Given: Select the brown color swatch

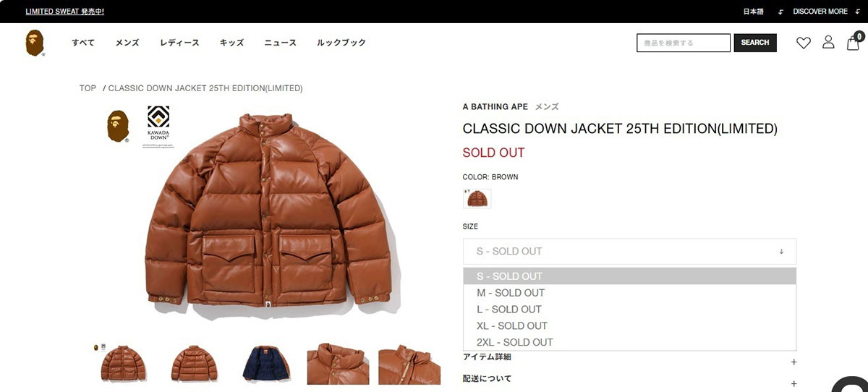Looking at the screenshot, I should point(477,198).
